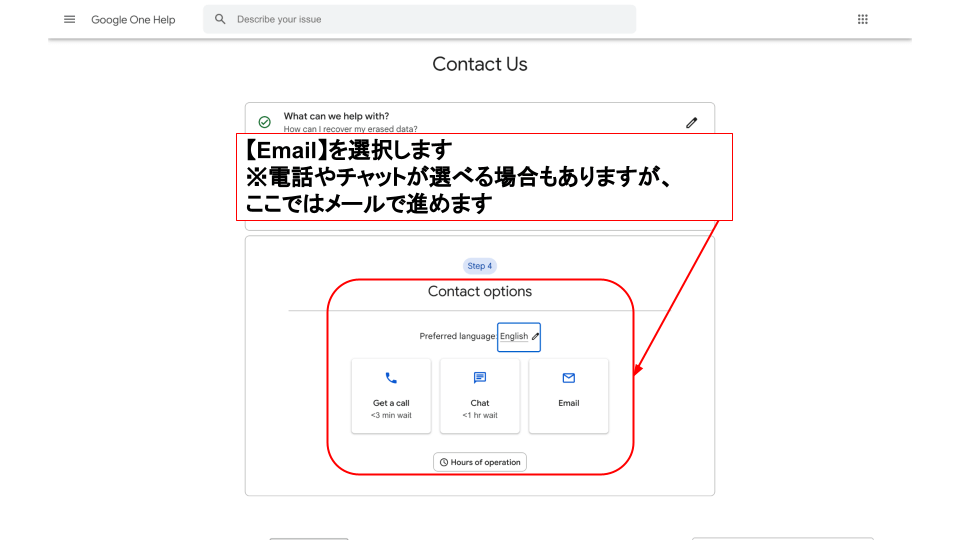960x540 pixels.
Task: Click the "Contact options" heading
Action: (480, 292)
